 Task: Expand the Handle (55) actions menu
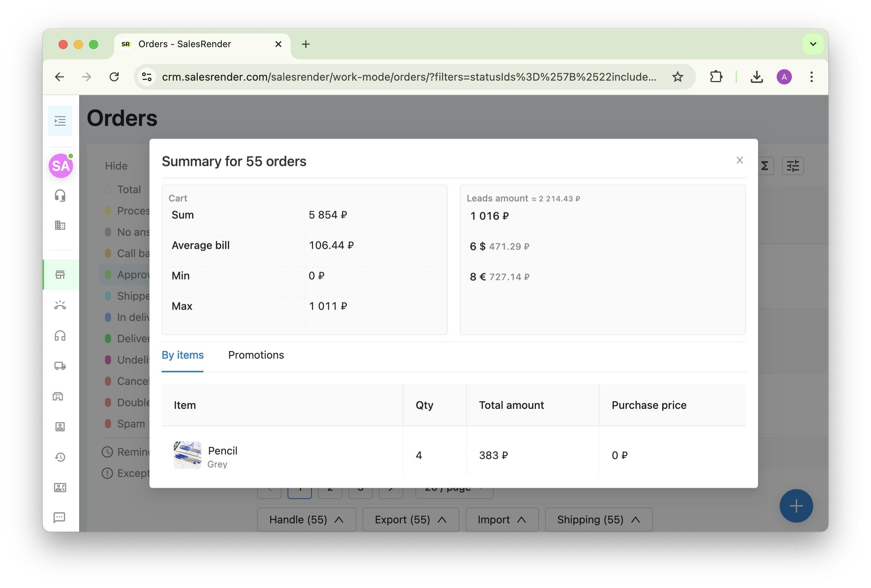pyautogui.click(x=306, y=520)
